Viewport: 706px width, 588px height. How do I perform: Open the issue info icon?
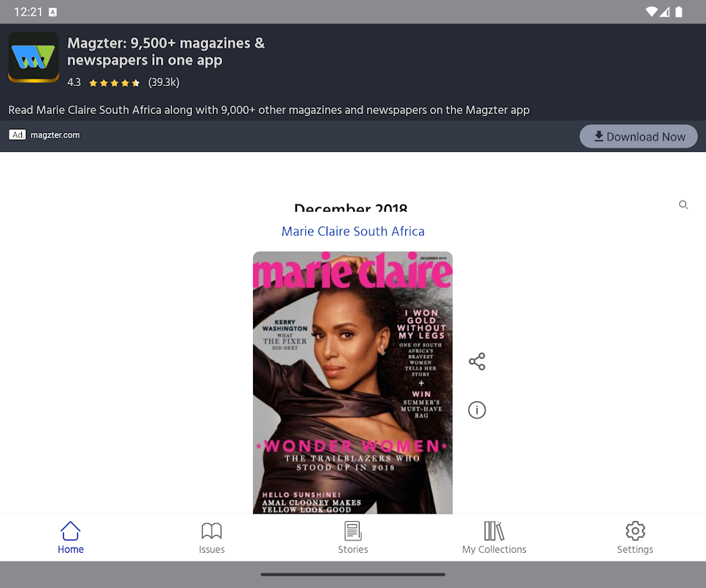(x=477, y=410)
